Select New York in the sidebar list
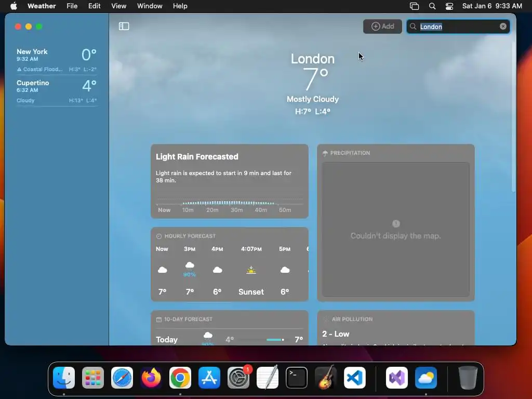This screenshot has height=399, width=532. [x=57, y=60]
